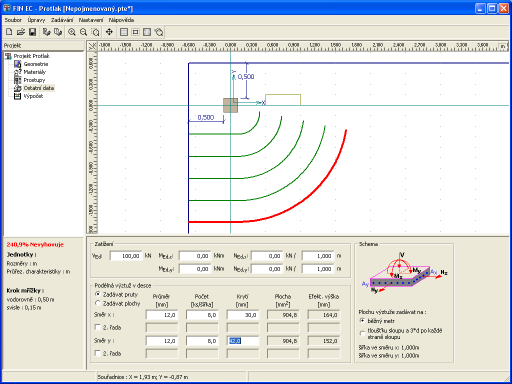Save the project with the floppy icon
Screen dimensions: 512x384
pyautogui.click(x=32, y=32)
